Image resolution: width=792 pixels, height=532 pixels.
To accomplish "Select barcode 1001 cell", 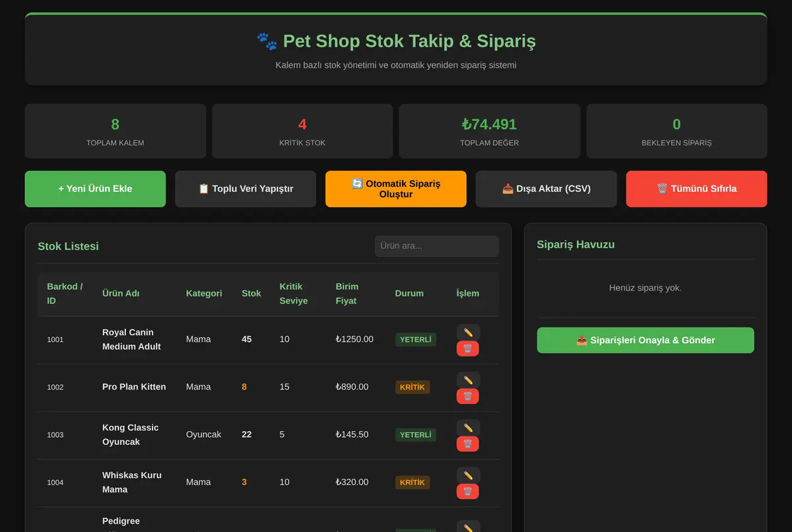I will click(x=55, y=340).
